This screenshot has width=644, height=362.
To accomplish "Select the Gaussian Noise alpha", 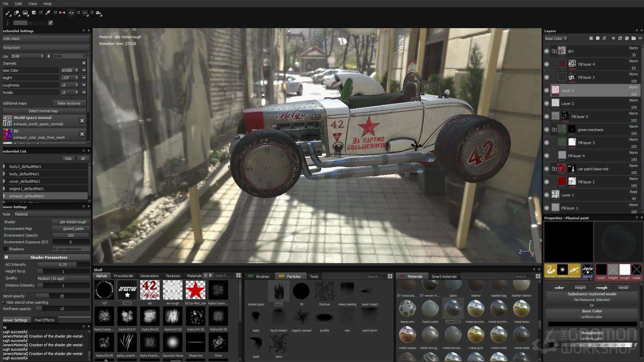I will (x=173, y=343).
